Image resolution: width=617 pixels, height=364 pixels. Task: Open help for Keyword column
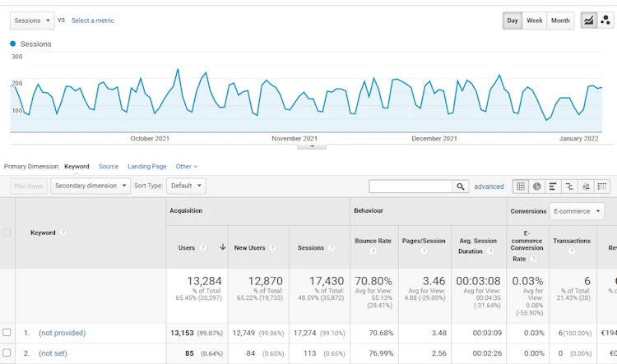(63, 233)
